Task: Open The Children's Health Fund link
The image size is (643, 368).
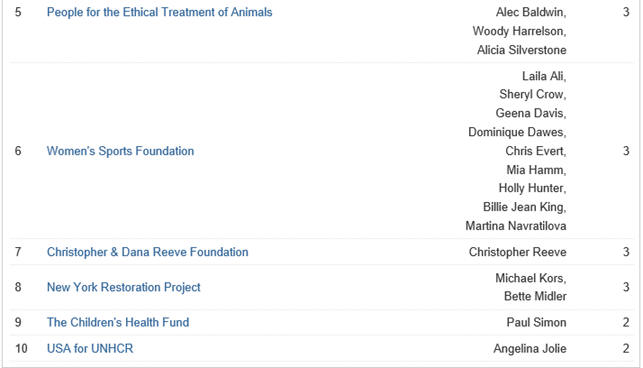Action: [x=118, y=322]
